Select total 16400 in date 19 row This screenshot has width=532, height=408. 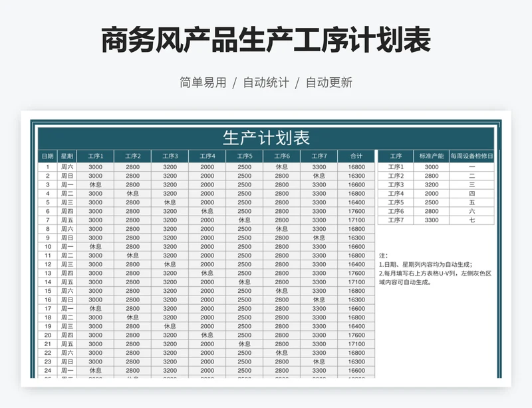pos(356,327)
